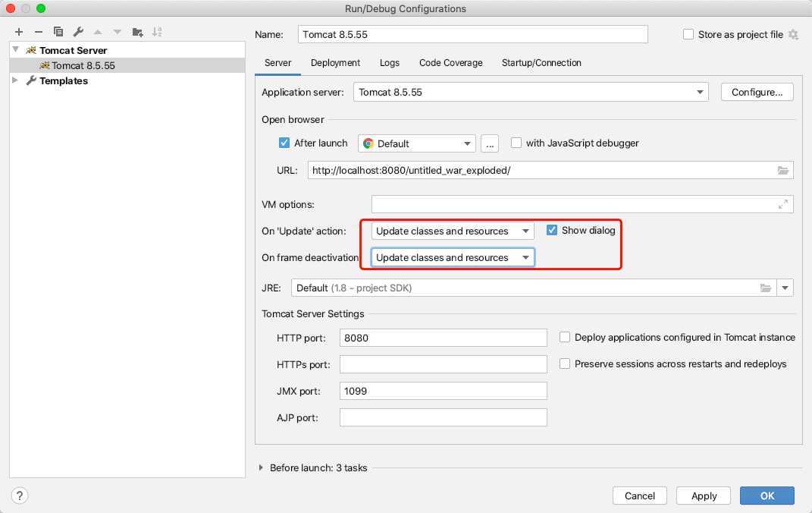This screenshot has height=513, width=812.
Task: Switch to Startup/Connection tab
Action: pos(541,63)
